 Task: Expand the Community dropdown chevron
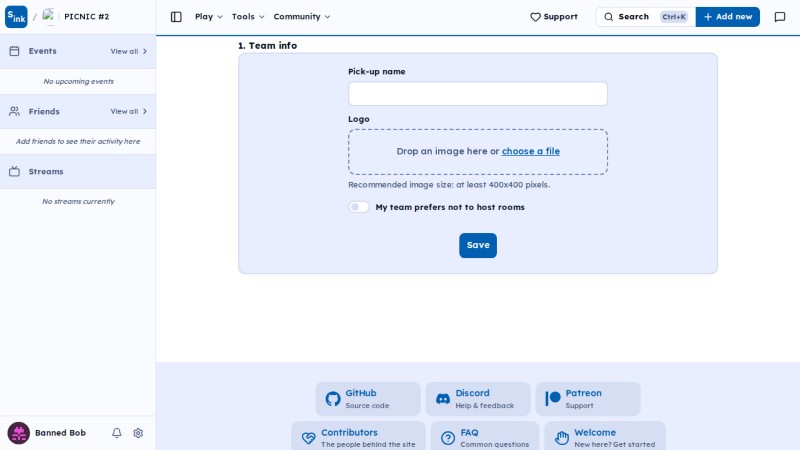(x=328, y=17)
